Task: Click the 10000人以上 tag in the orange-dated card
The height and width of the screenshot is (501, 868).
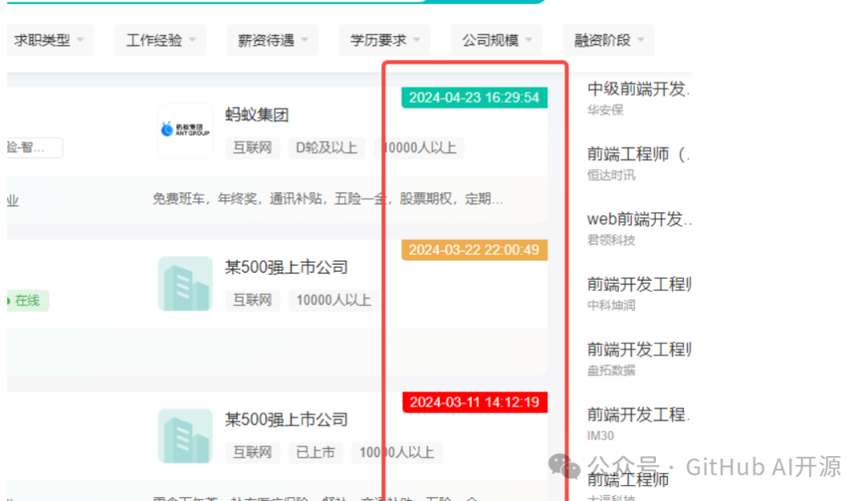Action: tap(334, 300)
